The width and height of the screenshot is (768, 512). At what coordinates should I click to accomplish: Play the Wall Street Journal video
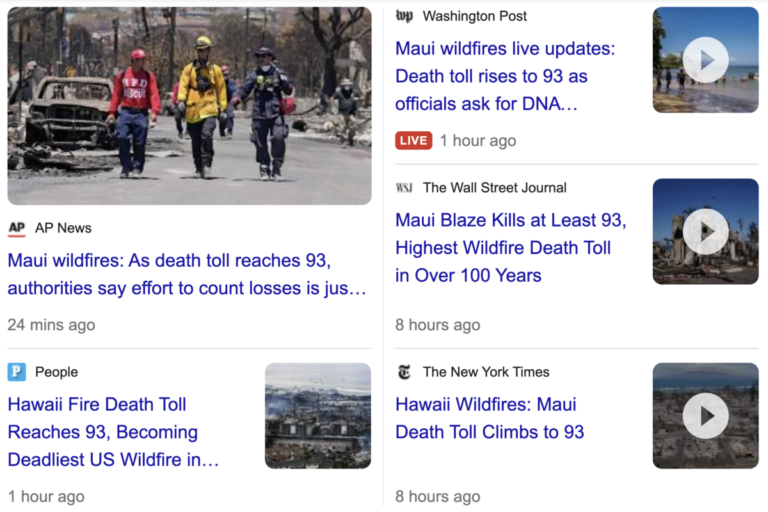pos(705,231)
